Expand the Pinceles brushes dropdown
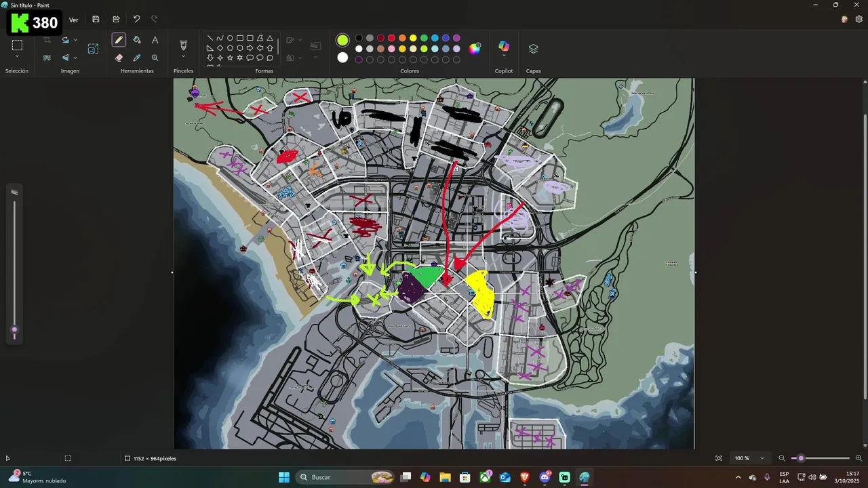Screen dimensions: 868x488 183,57
